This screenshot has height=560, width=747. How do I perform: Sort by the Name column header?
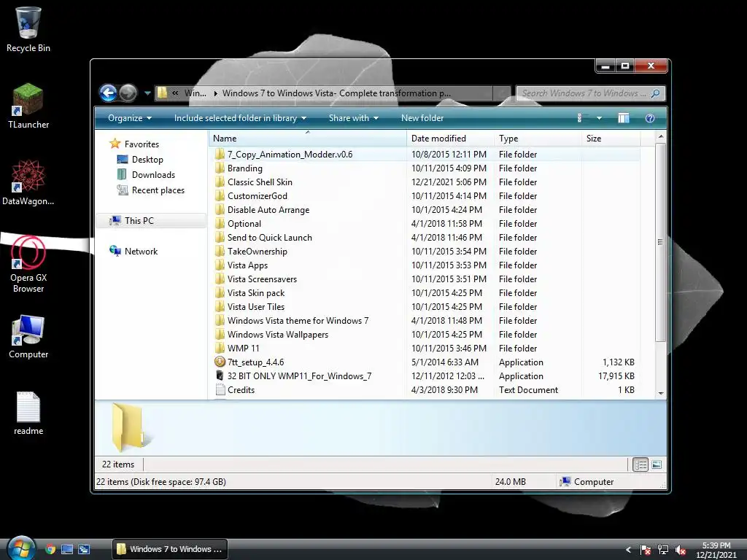pos(307,139)
